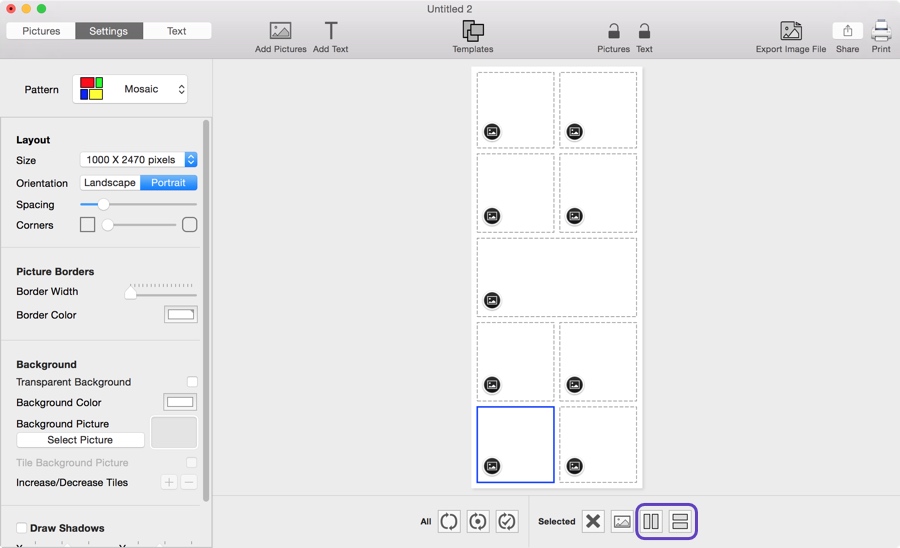Viewport: 900px width, 548px height.
Task: Adjust the Spacing slider
Action: pos(138,204)
